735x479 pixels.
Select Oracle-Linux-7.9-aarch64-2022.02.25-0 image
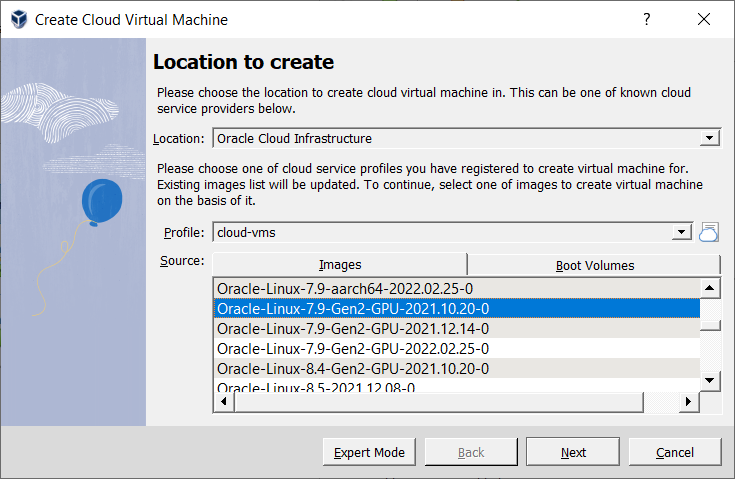(457, 288)
